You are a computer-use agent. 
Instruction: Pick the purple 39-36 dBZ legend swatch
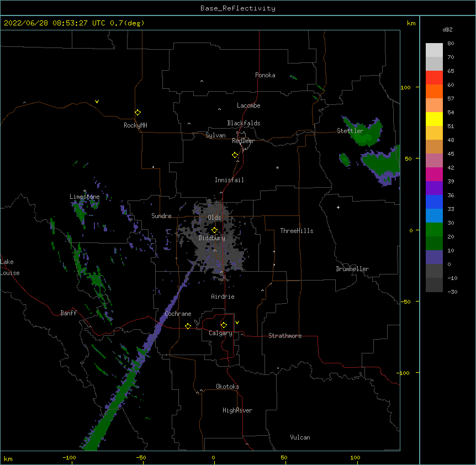tap(434, 188)
